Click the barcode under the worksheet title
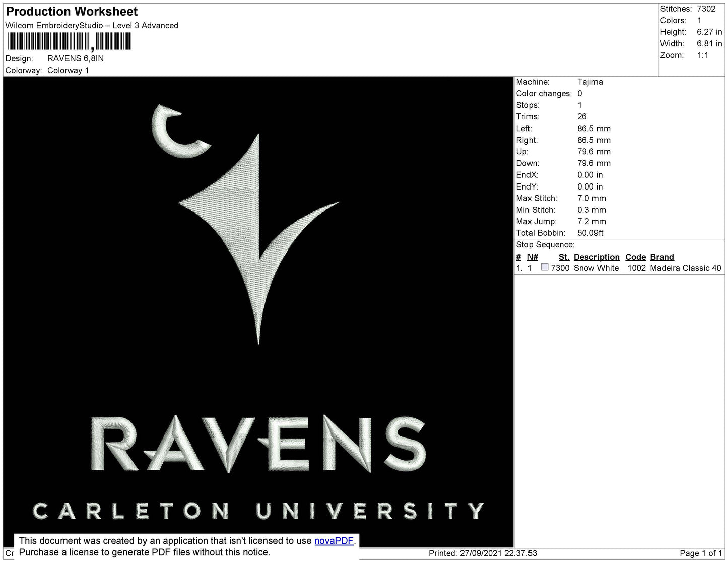The image size is (728, 563). (x=70, y=41)
